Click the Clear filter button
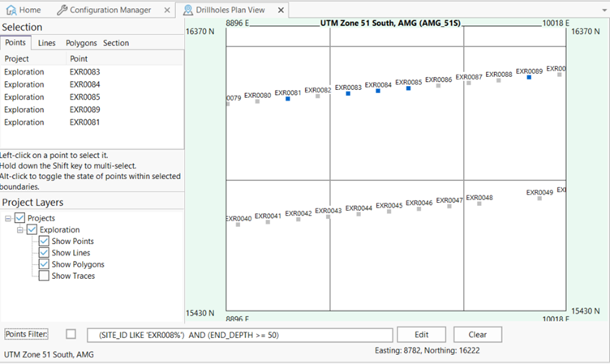 [478, 335]
